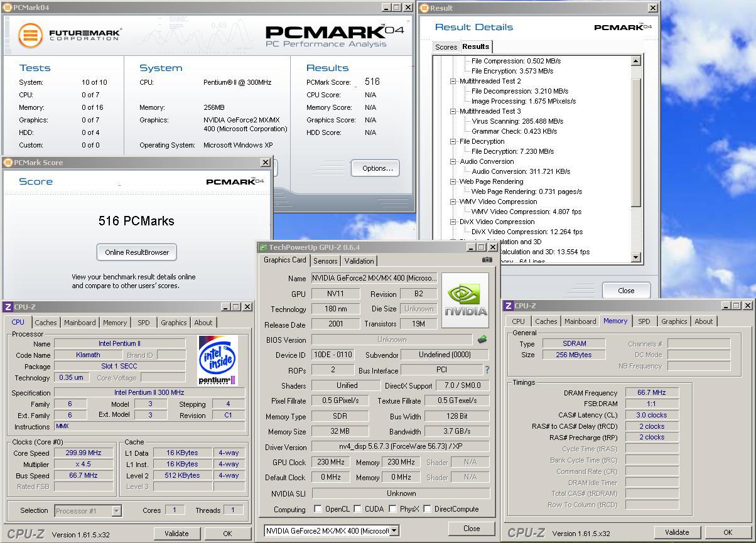The width and height of the screenshot is (756, 543).
Task: Toggle the DirectCompute checkbox
Action: tap(427, 509)
